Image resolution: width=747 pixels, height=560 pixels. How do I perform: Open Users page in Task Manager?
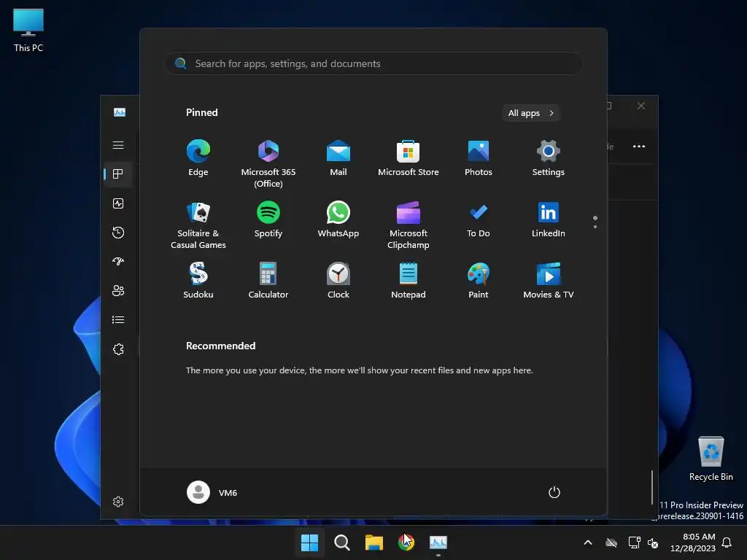click(x=118, y=290)
